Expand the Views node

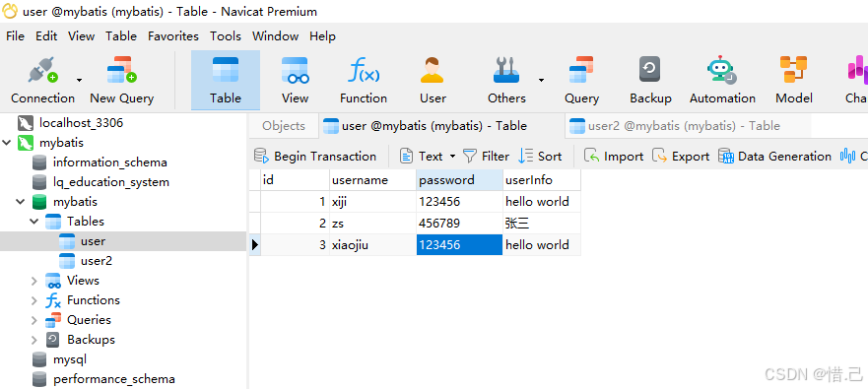tap(34, 281)
